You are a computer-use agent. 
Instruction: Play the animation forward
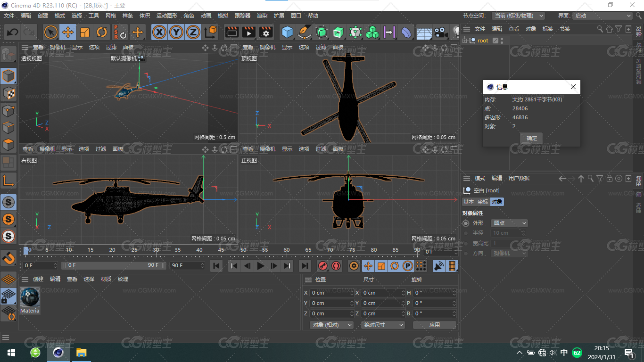(261, 266)
